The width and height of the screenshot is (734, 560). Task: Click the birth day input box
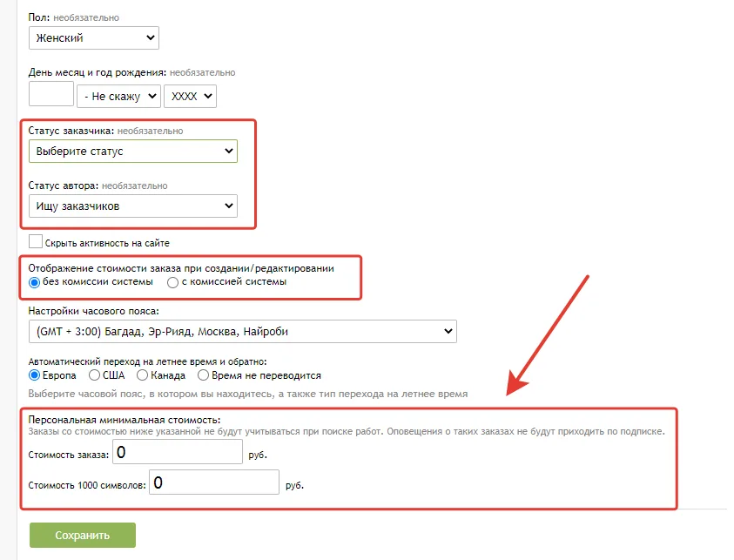pyautogui.click(x=51, y=95)
